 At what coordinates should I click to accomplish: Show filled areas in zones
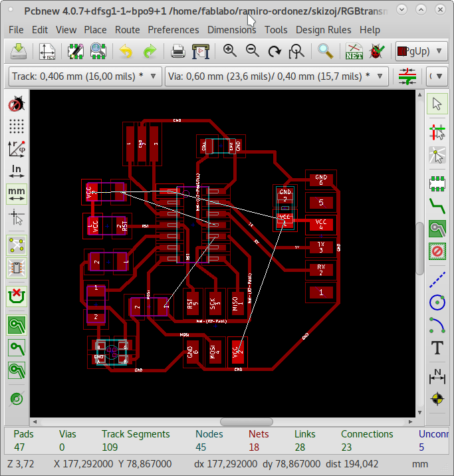(x=17, y=325)
